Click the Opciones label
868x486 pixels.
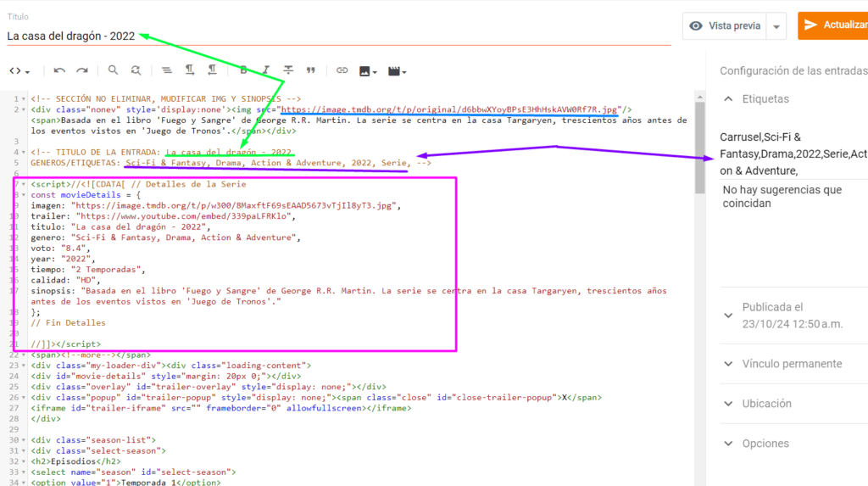click(x=765, y=444)
